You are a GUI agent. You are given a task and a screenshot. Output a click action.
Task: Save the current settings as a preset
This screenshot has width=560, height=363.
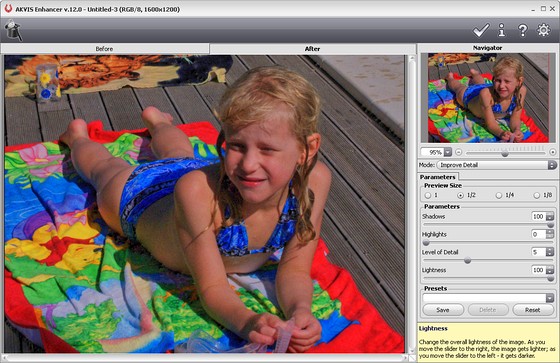443,310
